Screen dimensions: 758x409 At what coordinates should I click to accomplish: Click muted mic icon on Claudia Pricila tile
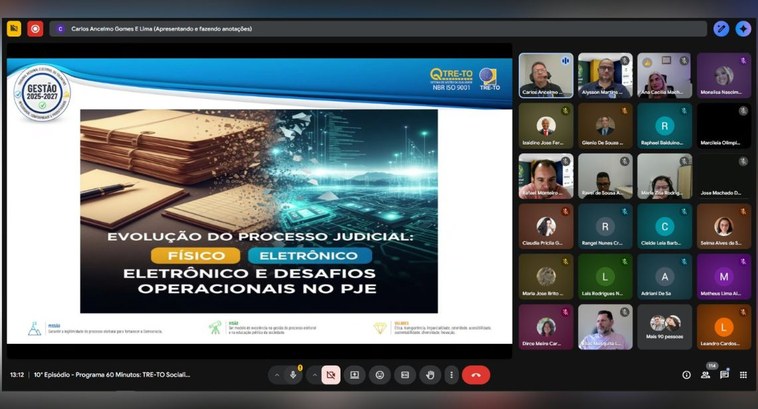[x=565, y=212]
